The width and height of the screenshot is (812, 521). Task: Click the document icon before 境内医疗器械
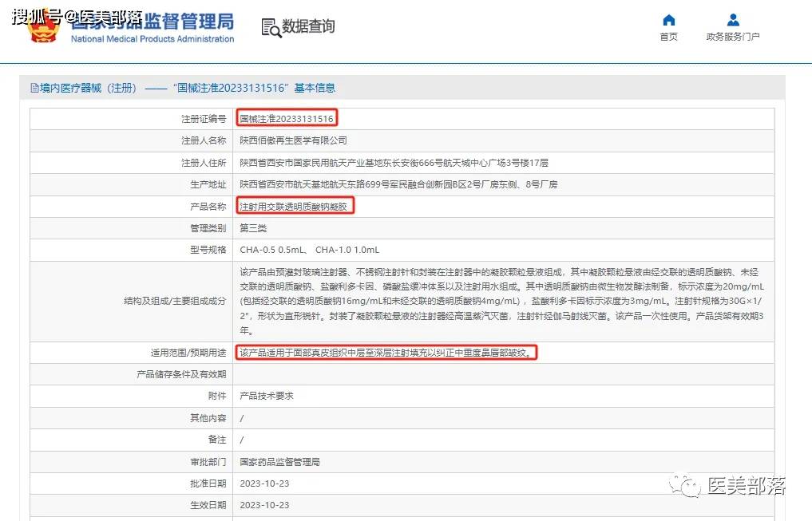(x=34, y=88)
